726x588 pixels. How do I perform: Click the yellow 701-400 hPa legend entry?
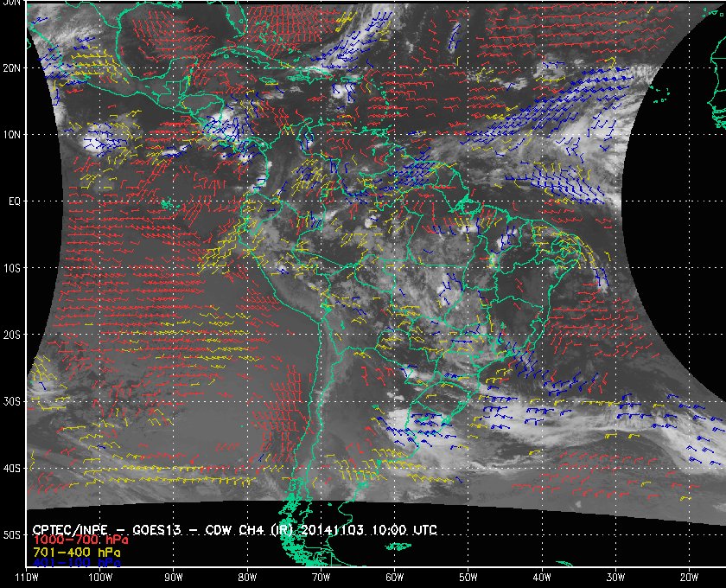[76, 553]
